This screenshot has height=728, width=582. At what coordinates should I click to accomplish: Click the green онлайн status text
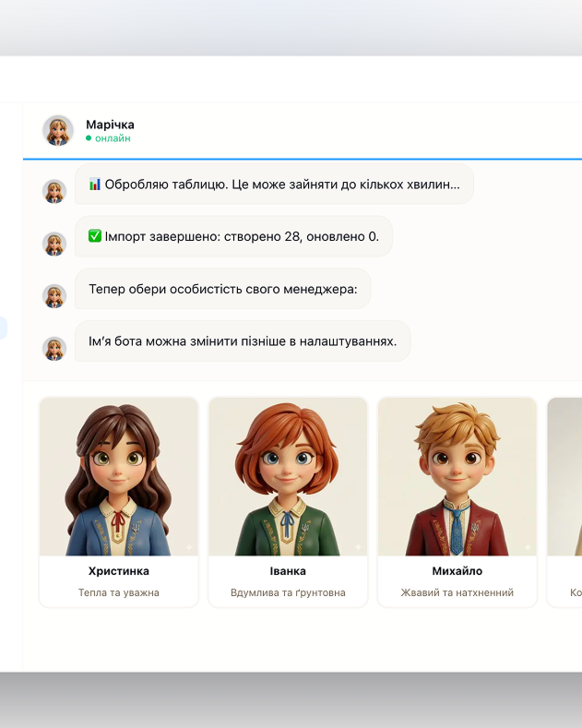113,139
